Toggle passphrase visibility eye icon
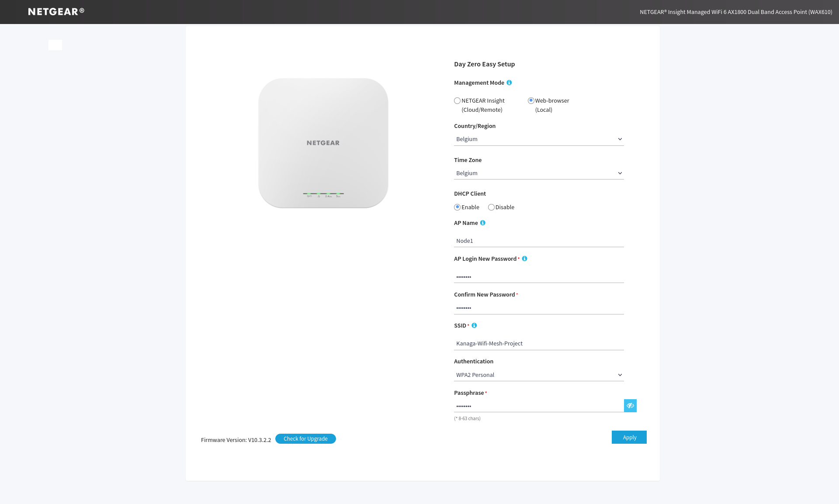Image resolution: width=839 pixels, height=504 pixels. [630, 406]
